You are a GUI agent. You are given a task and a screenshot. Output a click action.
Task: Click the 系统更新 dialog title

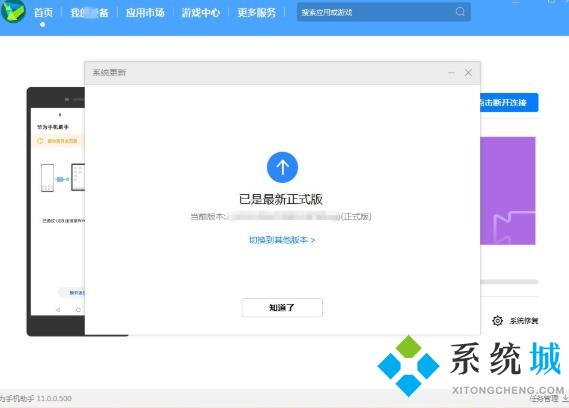(109, 73)
